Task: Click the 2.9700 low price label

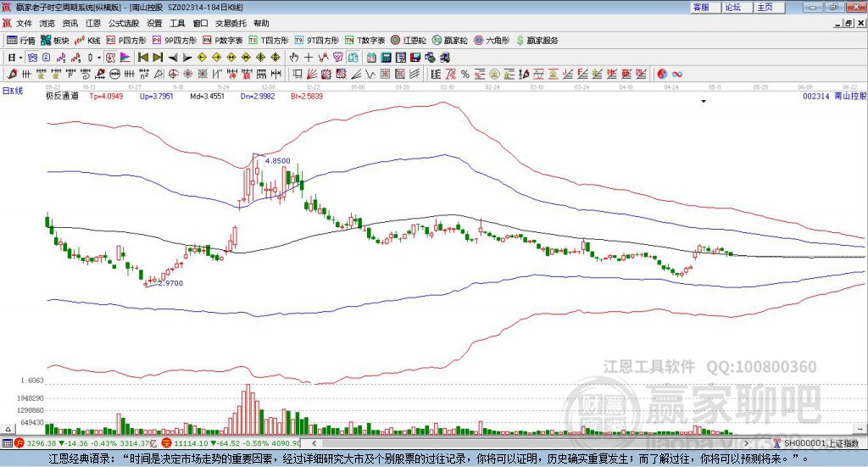Action: tap(170, 283)
